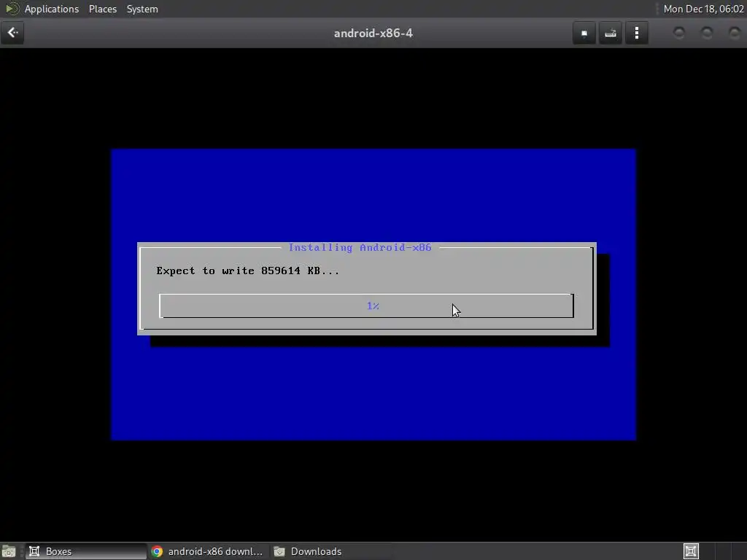
Task: Click the clock showing Mon Dec 18, 06:02
Action: tap(703, 9)
